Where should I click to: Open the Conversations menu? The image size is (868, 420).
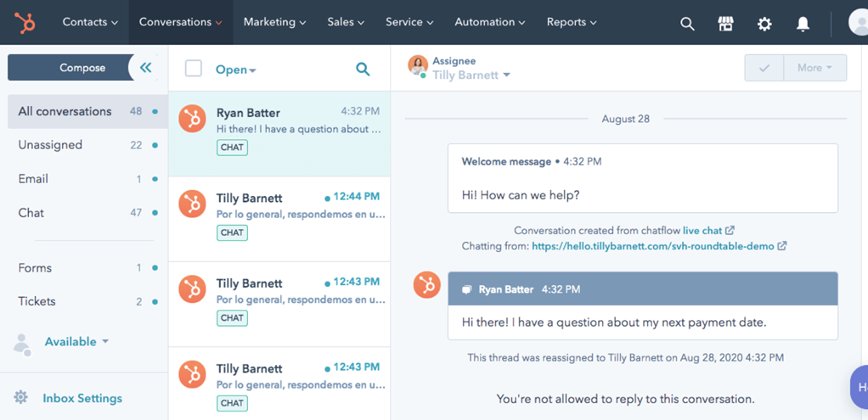coord(180,22)
